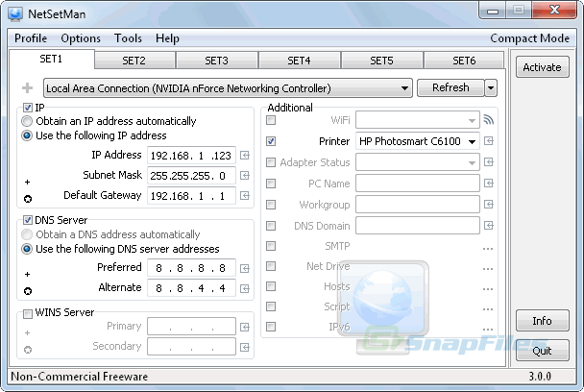This screenshot has height=392, width=584.
Task: Open the Options menu
Action: 81,38
